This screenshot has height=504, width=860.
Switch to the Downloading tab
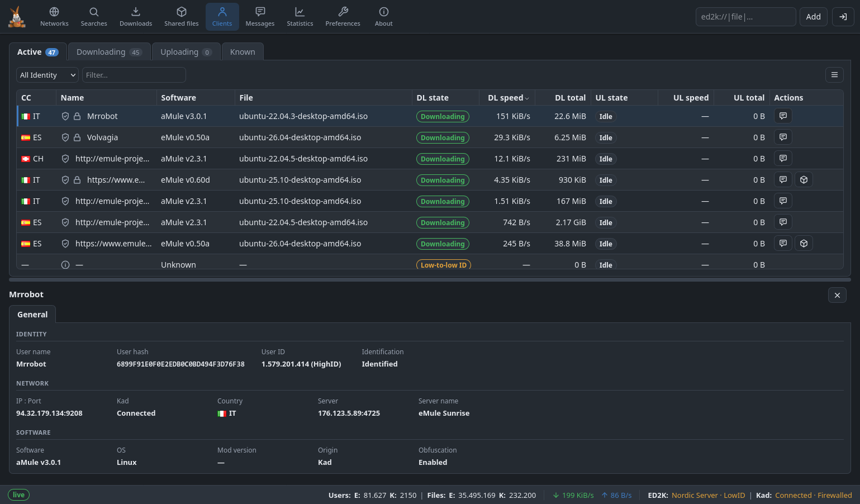coord(110,52)
